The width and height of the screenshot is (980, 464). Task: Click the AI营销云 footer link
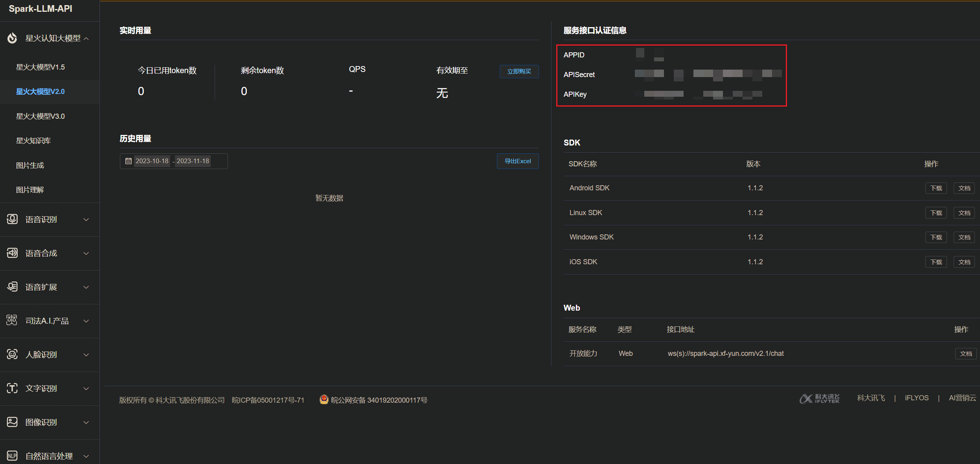962,398
